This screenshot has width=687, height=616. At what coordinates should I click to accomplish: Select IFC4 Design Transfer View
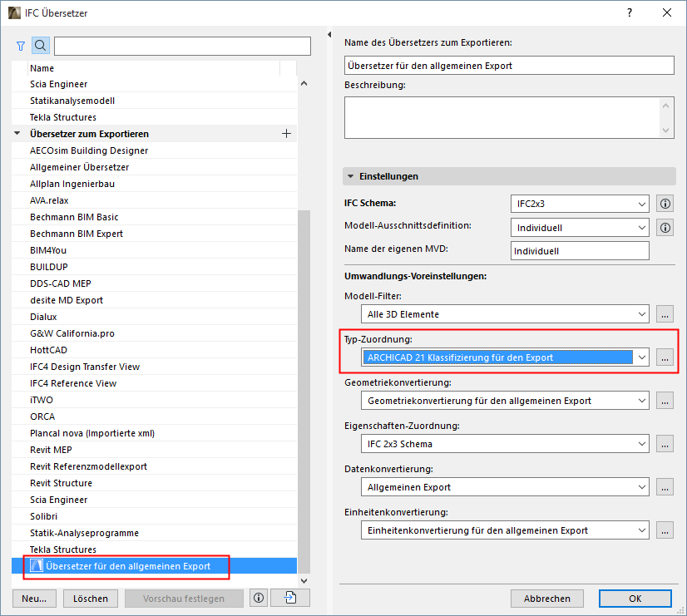tap(154, 367)
